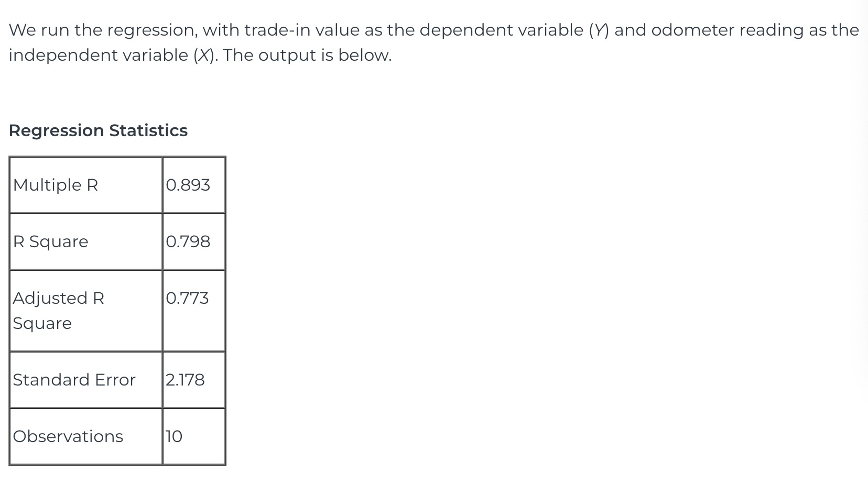Click the word Square under Adjusted R
The image size is (868, 484).
coord(42,324)
